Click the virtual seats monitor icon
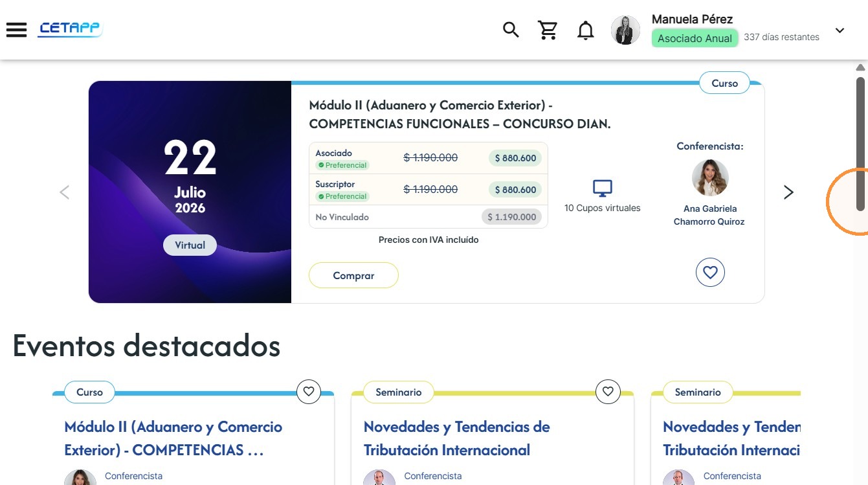The height and width of the screenshot is (485, 868). click(603, 188)
